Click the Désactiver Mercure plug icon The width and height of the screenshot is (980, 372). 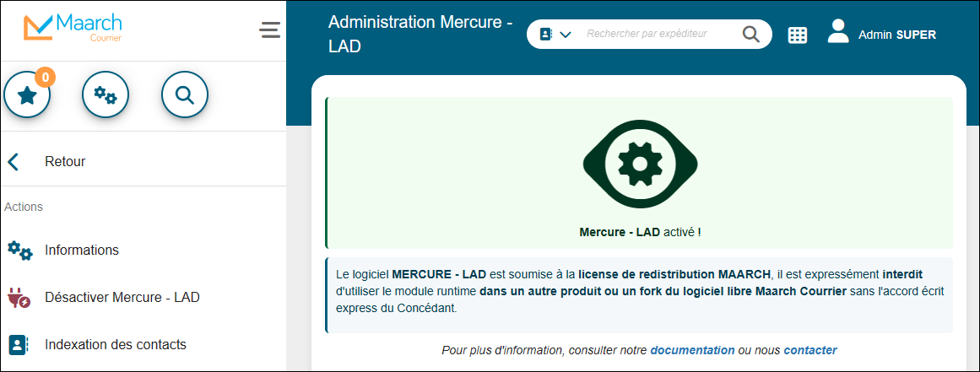click(x=19, y=298)
